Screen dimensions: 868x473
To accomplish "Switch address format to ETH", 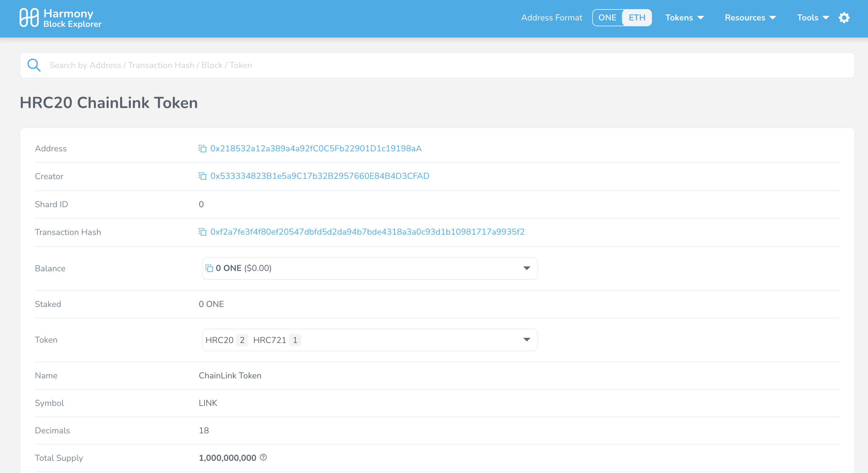I will point(637,18).
